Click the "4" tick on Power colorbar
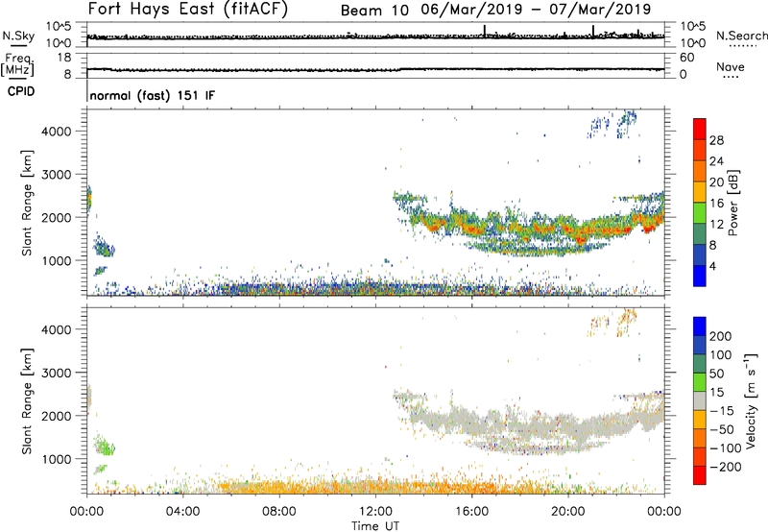Screen dimensions: 768x532 pos(712,266)
